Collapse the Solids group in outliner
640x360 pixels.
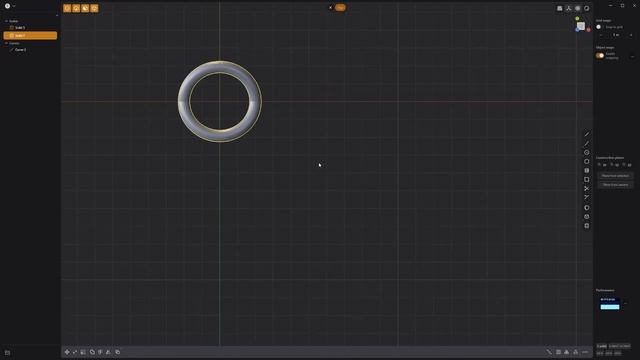pyautogui.click(x=7, y=21)
